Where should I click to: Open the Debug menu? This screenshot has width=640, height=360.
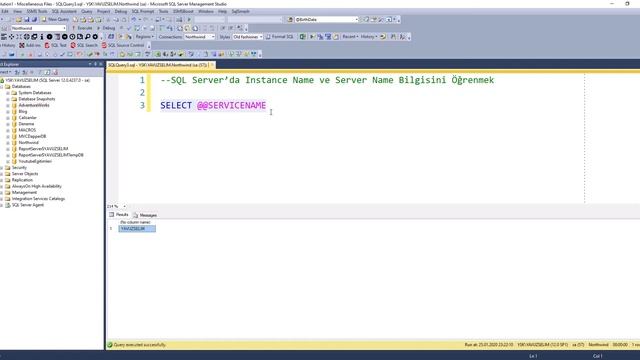point(120,11)
